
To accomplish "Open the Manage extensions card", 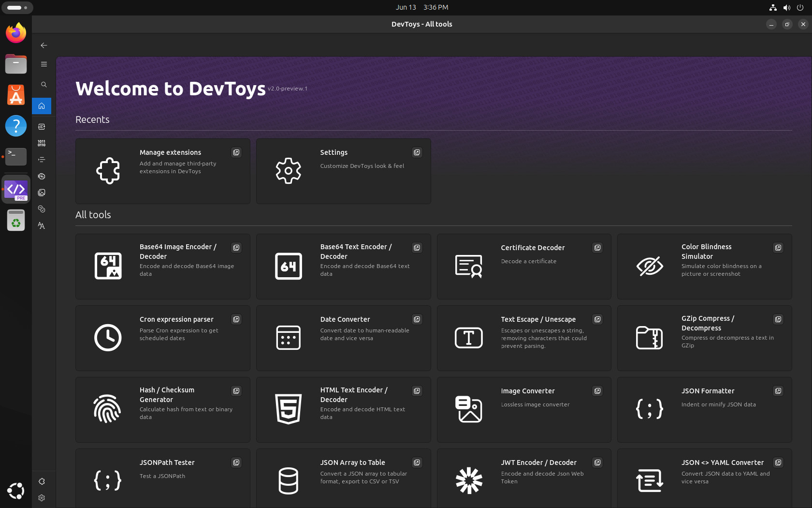I will pos(163,171).
